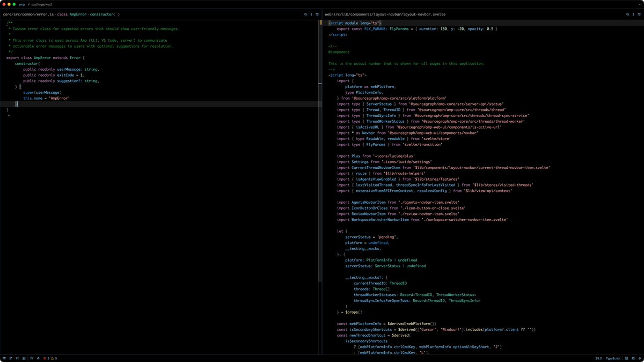This screenshot has height=362, width=644.
Task: Open diagnostics via the red error count 2
Action: pyautogui.click(x=47, y=358)
